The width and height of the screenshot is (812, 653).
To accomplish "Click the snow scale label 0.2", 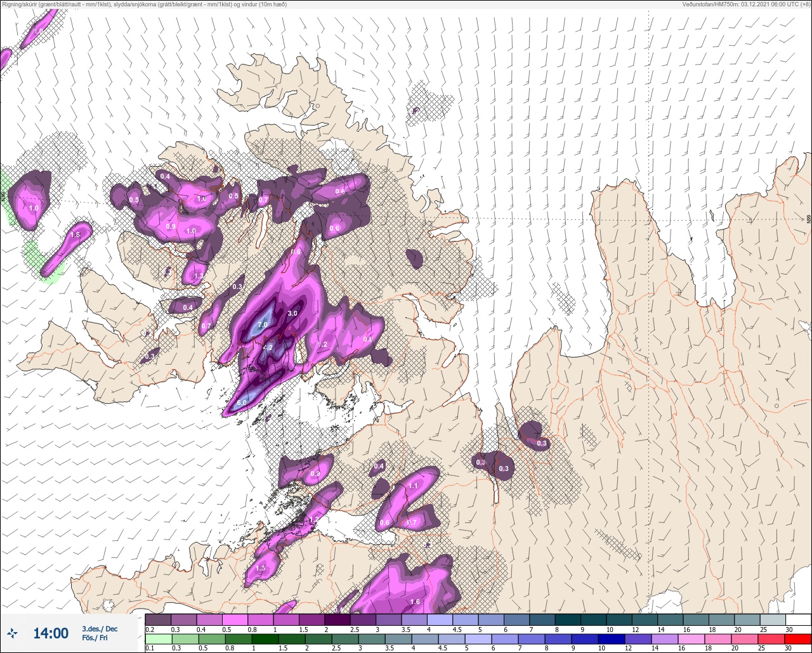I will pos(150,629).
